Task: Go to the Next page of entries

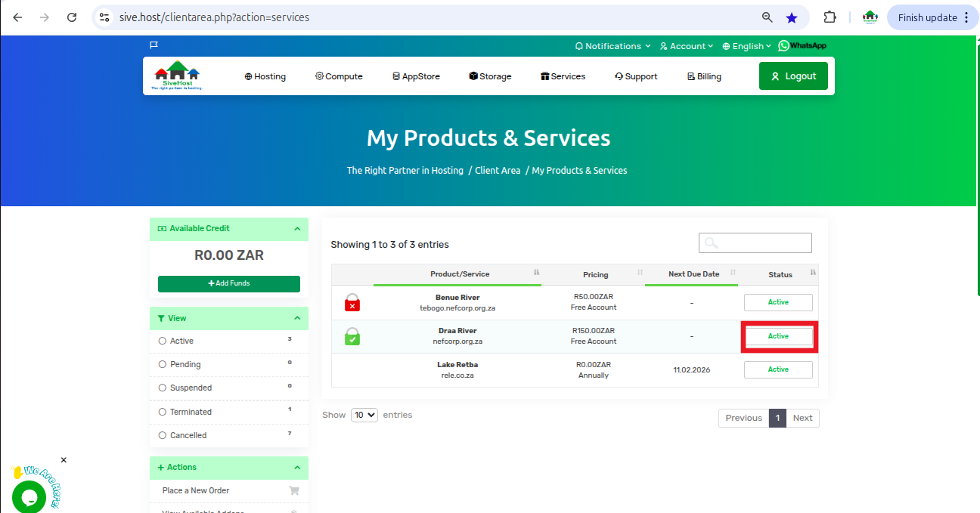Action: coord(803,418)
